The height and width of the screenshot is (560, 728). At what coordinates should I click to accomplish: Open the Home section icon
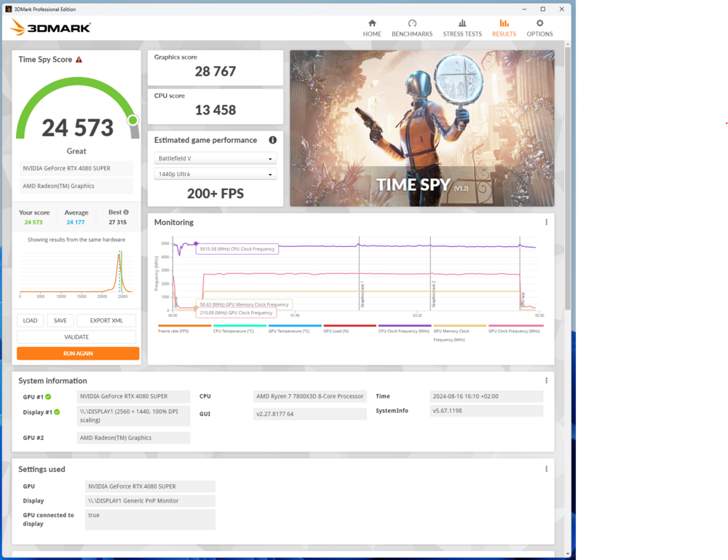point(372,23)
